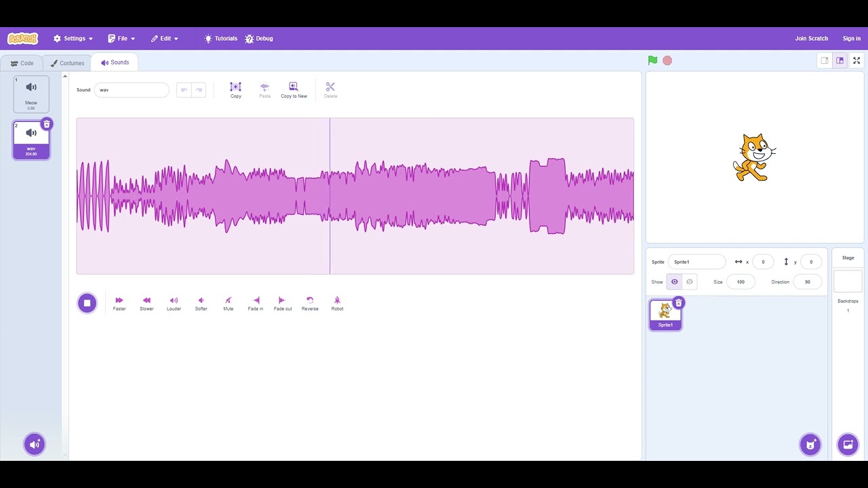
Task: Enter full screen stage mode
Action: pyautogui.click(x=856, y=60)
